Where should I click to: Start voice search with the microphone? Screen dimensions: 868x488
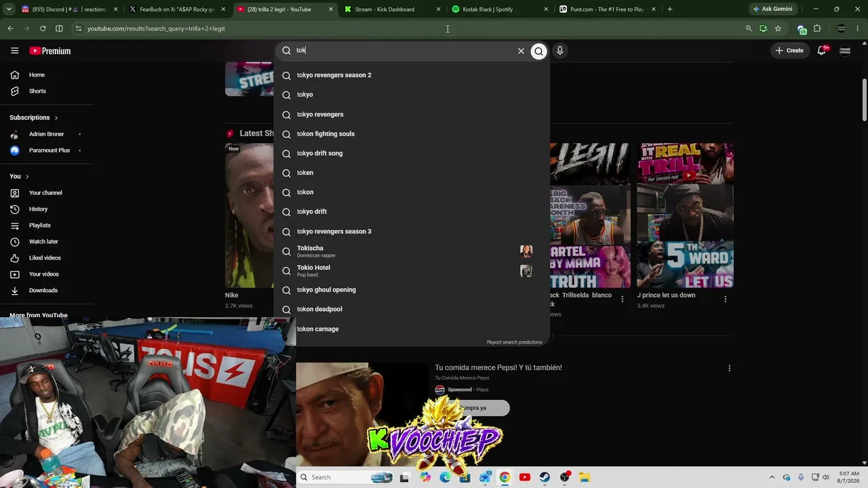point(559,51)
